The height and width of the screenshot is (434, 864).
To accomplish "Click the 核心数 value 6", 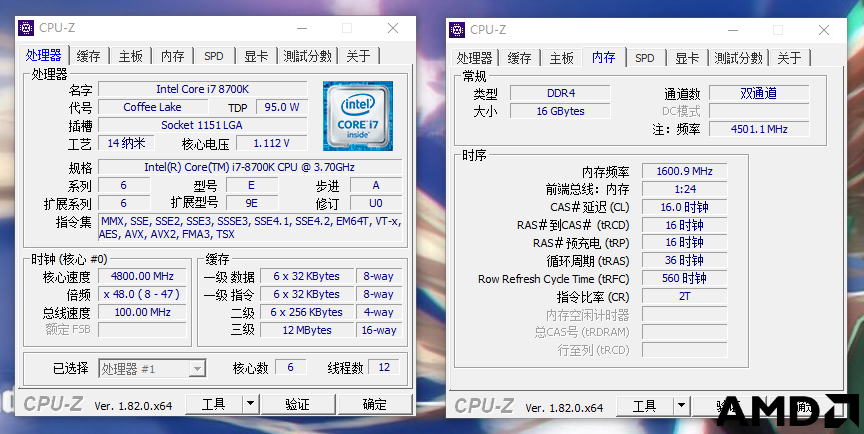I will click(290, 367).
